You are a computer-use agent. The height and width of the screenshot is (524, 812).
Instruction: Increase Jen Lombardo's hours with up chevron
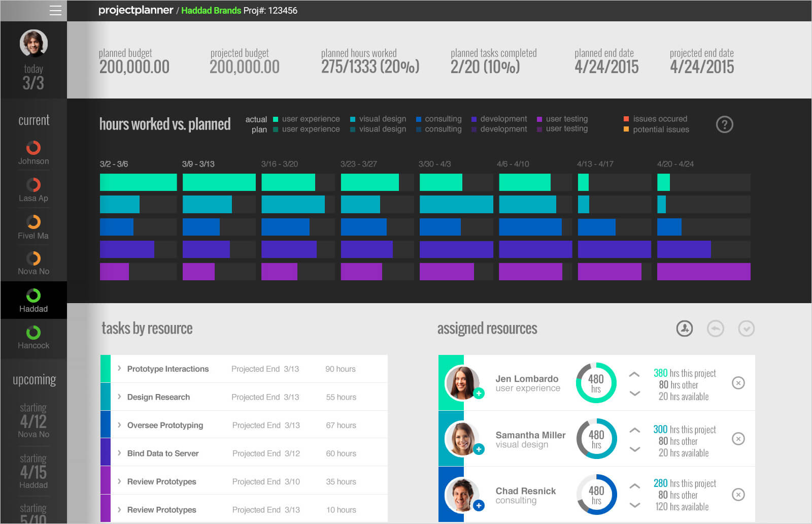[x=634, y=374]
